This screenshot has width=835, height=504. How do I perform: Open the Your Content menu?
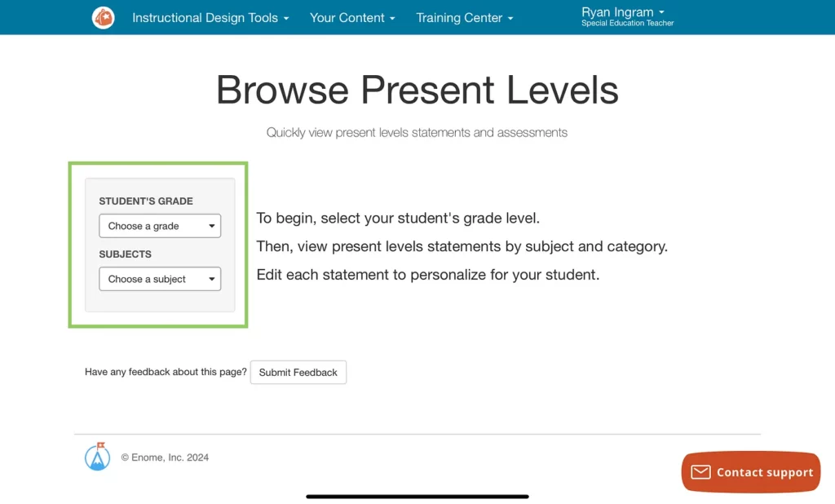click(352, 17)
